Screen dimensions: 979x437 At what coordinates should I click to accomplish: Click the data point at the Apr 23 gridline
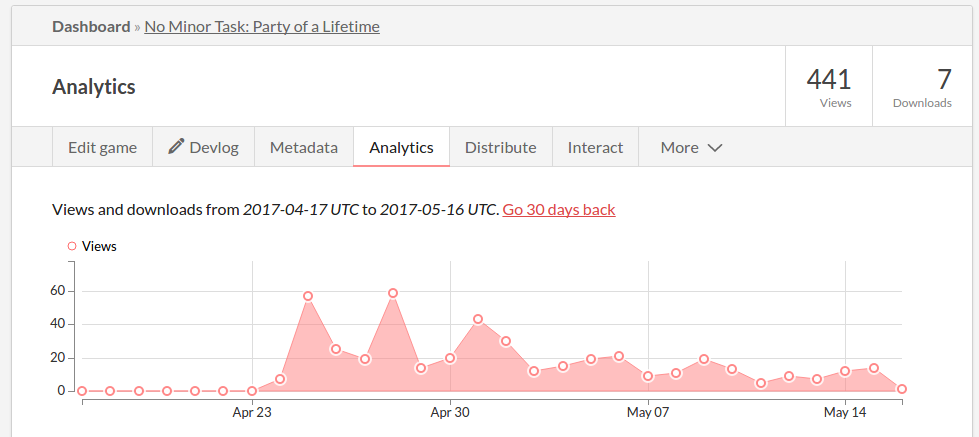(252, 391)
